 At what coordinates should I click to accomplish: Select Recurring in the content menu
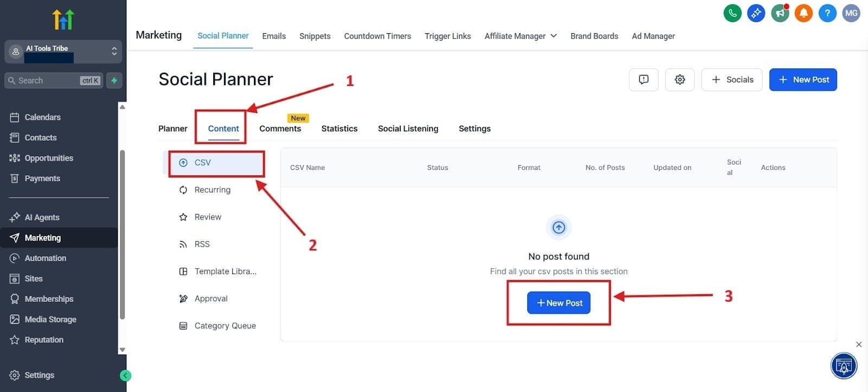click(x=213, y=189)
